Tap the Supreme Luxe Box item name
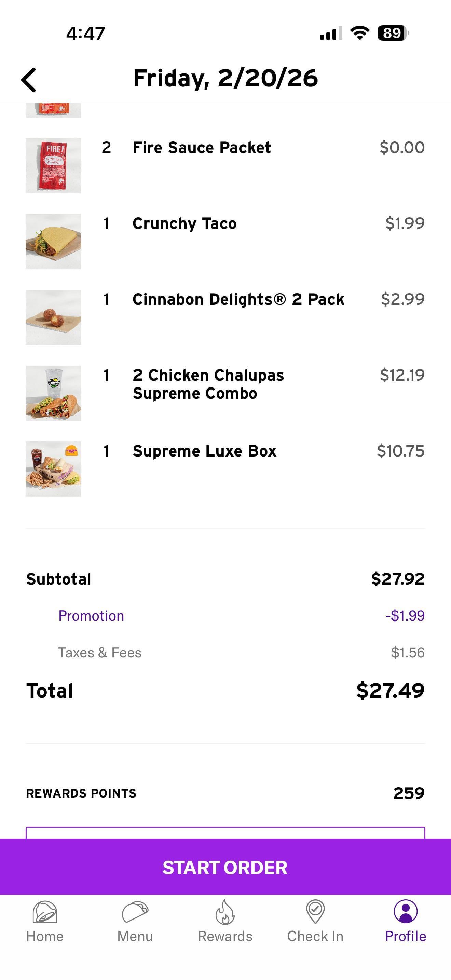The width and height of the screenshot is (451, 980). pyautogui.click(x=205, y=451)
